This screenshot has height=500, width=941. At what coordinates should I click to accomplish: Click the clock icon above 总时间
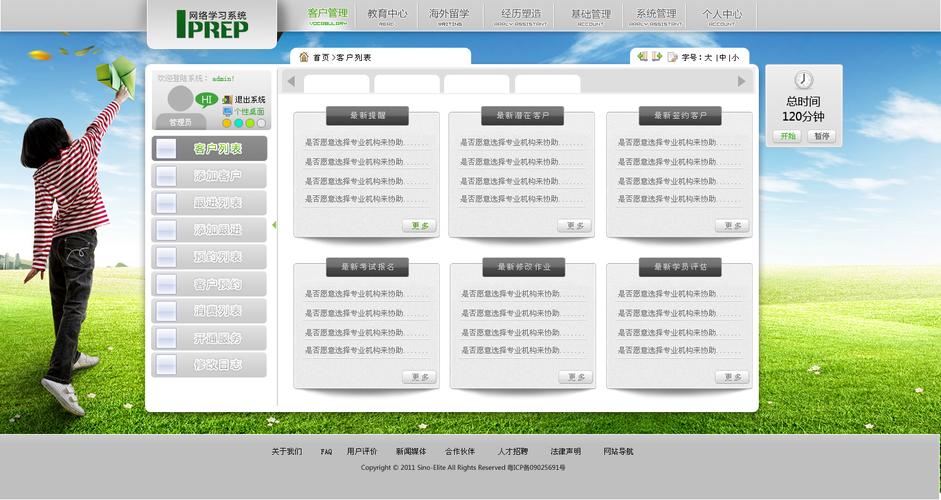click(804, 80)
